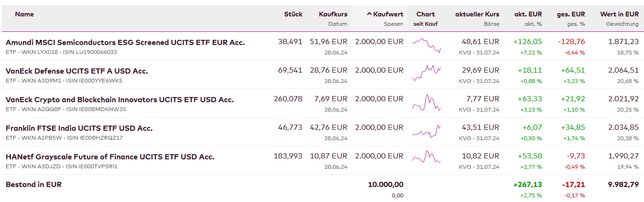Sort by the Kaufkurs column header
Screen dimensions: 644x202
(333, 15)
